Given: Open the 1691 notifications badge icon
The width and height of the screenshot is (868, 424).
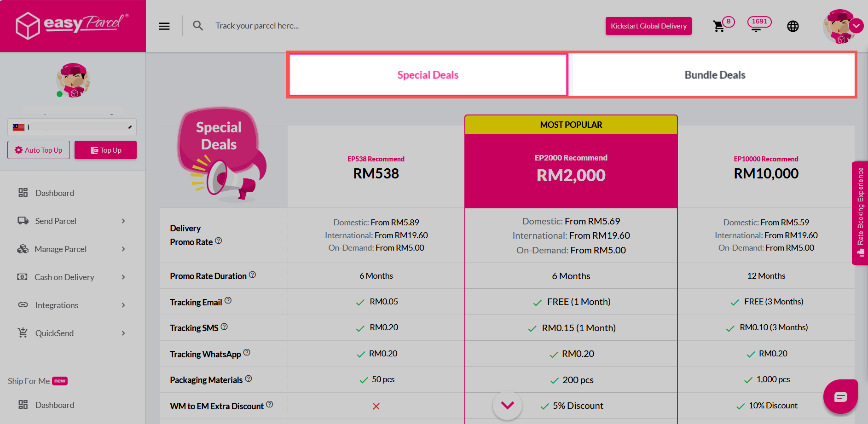Looking at the screenshot, I should (x=759, y=23).
